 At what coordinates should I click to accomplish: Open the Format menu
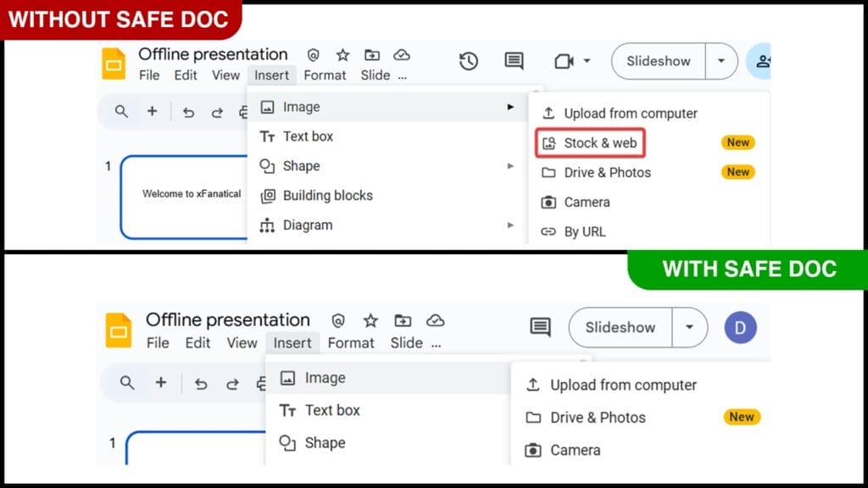(325, 75)
